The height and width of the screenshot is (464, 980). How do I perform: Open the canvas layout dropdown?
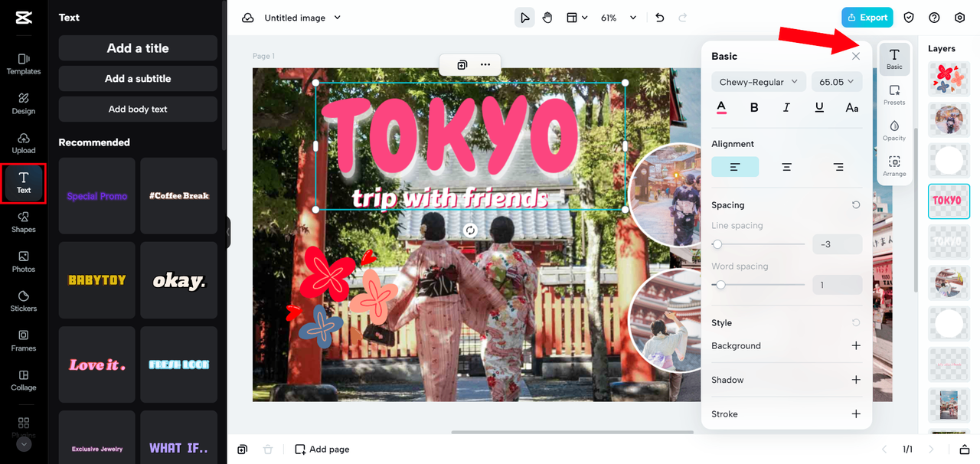click(577, 18)
